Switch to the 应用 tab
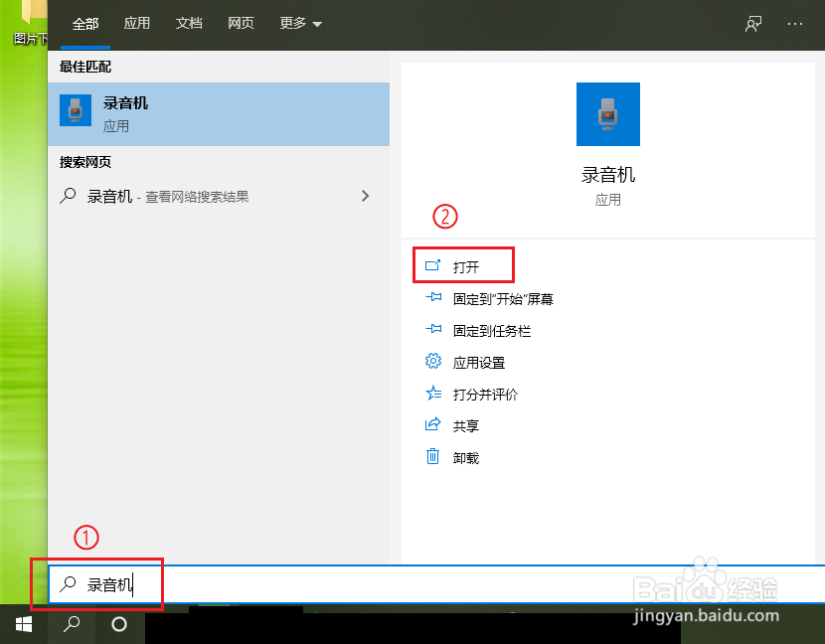 (137, 23)
